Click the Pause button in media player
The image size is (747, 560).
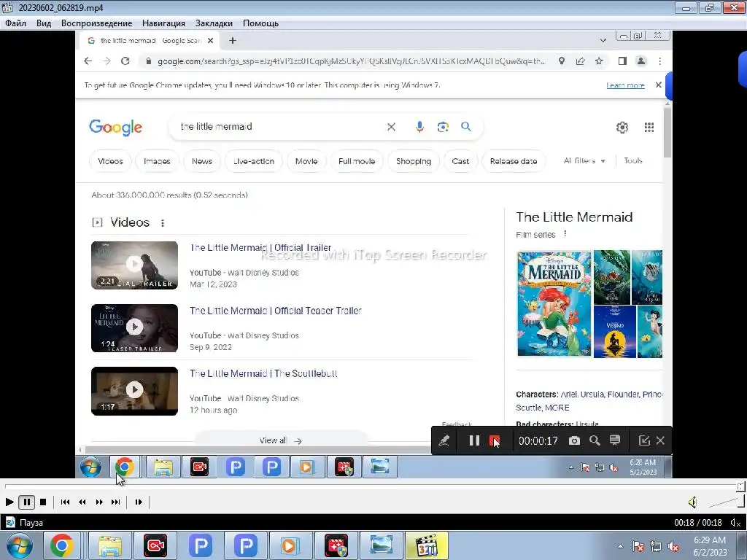(27, 502)
